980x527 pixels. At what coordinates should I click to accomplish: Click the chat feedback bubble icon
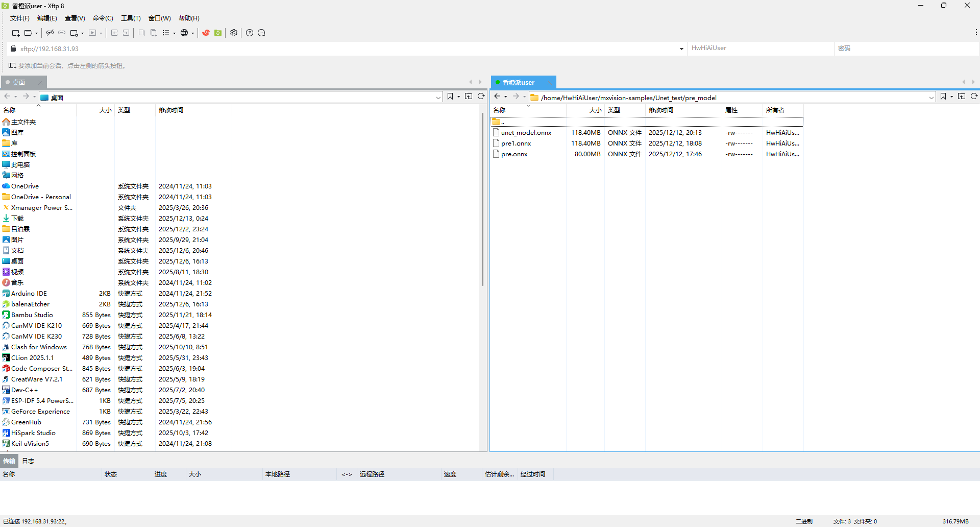point(262,33)
